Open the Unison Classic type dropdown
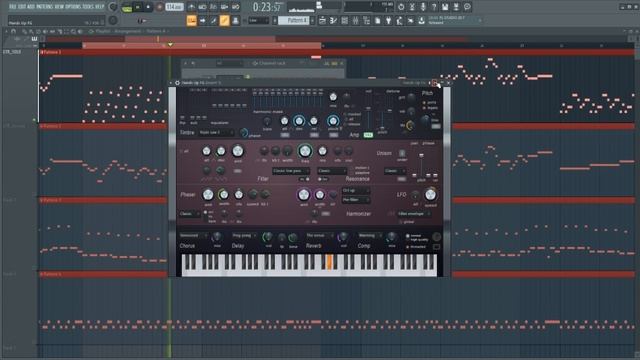The height and width of the screenshot is (360, 640). pyautogui.click(x=395, y=171)
